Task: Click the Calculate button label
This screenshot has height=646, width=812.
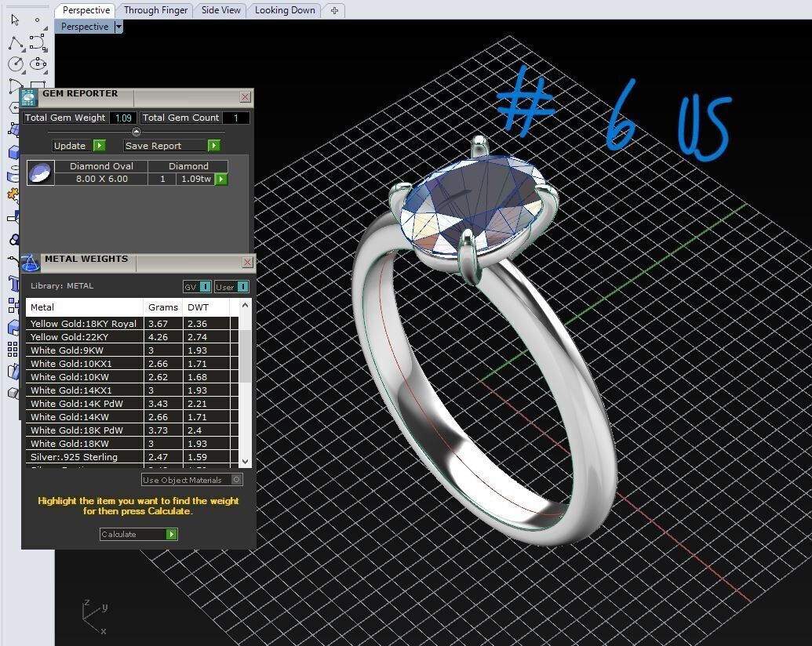Action: pos(133,534)
